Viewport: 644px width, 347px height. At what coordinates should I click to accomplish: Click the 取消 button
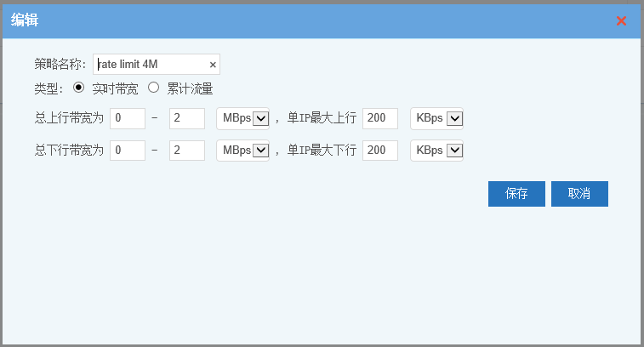(579, 194)
